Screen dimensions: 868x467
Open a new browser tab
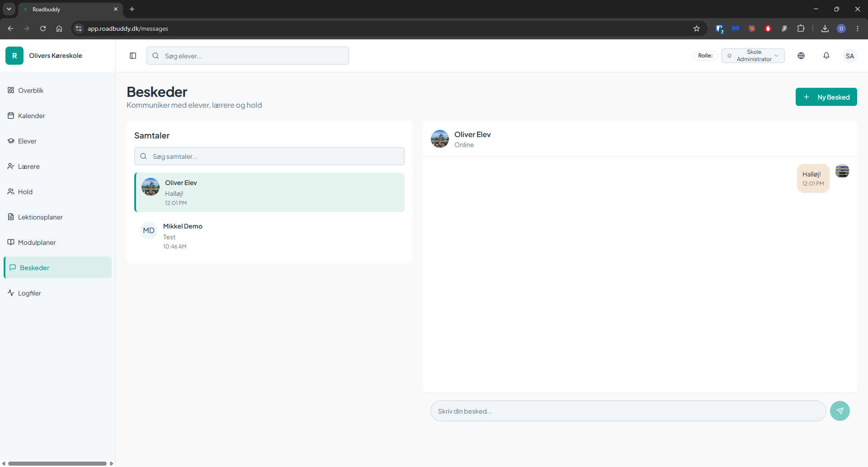pos(132,9)
